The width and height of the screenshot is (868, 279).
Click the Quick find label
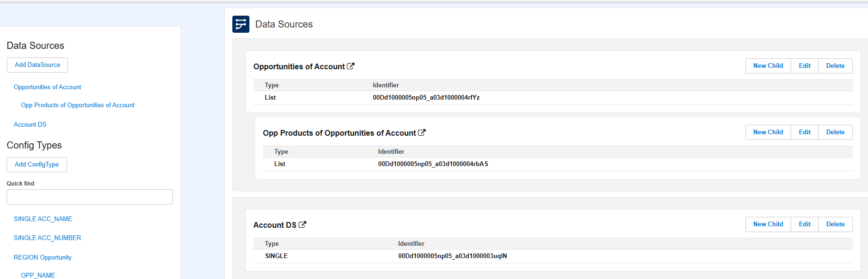tap(20, 184)
